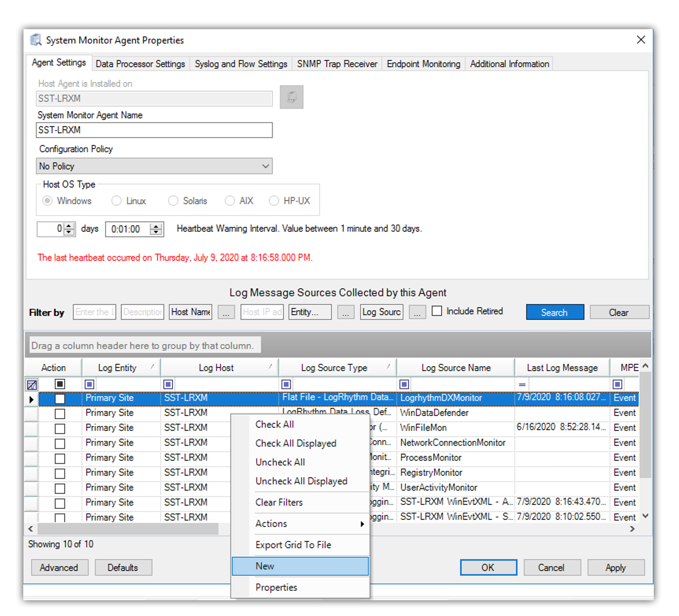Click the Advanced button
Image resolution: width=679 pixels, height=616 pixels.
(59, 568)
